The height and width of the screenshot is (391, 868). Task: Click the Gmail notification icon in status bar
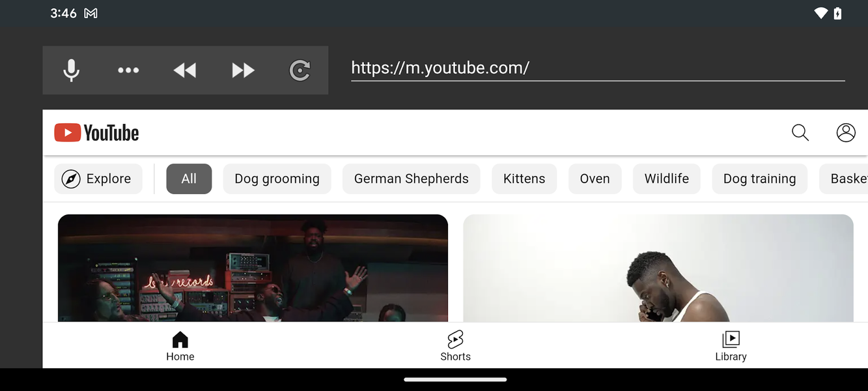tap(90, 12)
